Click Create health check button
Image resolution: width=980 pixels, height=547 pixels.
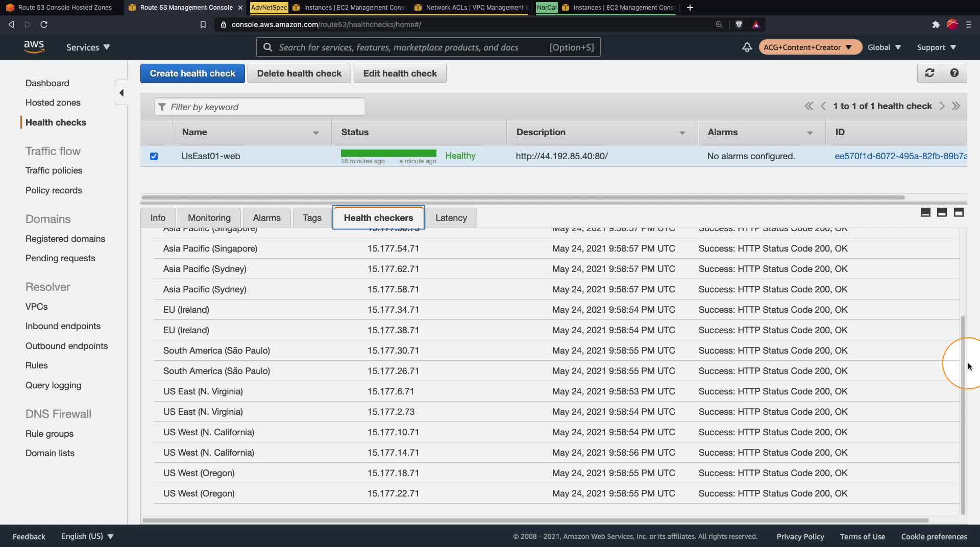coord(192,73)
